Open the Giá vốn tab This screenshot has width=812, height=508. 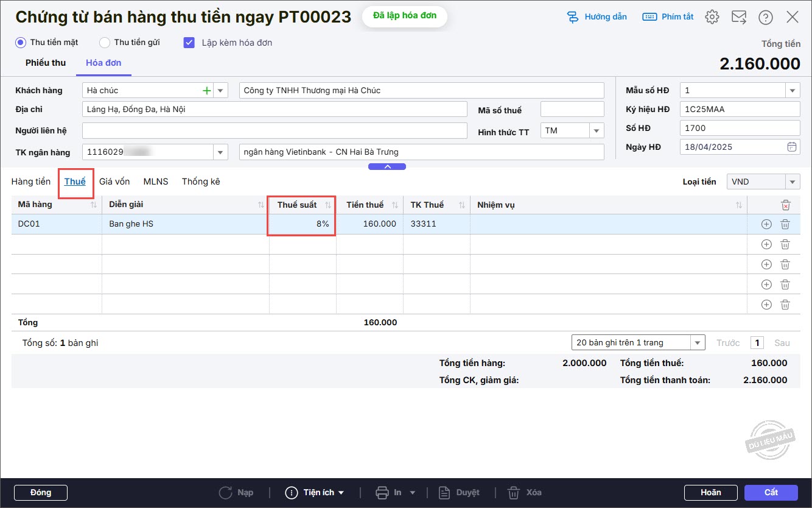click(x=114, y=182)
